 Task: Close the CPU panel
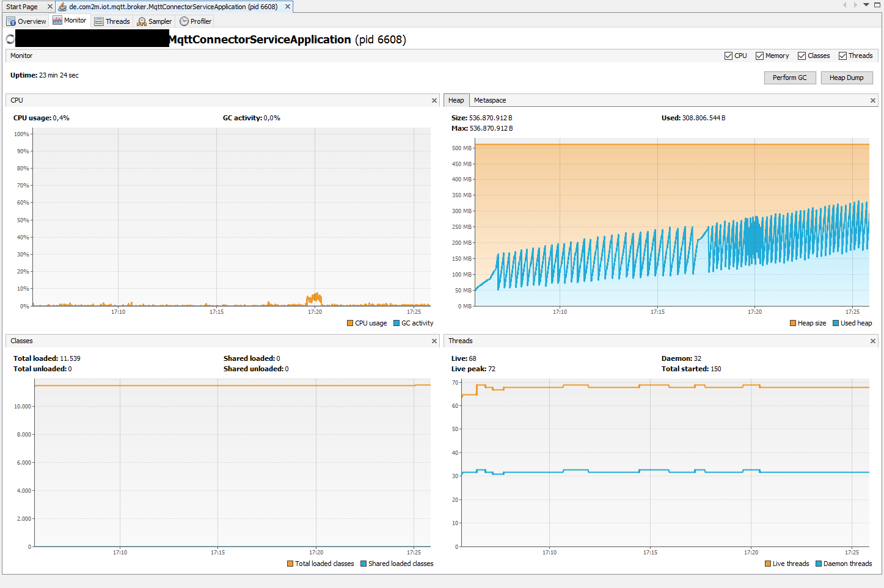(x=434, y=100)
